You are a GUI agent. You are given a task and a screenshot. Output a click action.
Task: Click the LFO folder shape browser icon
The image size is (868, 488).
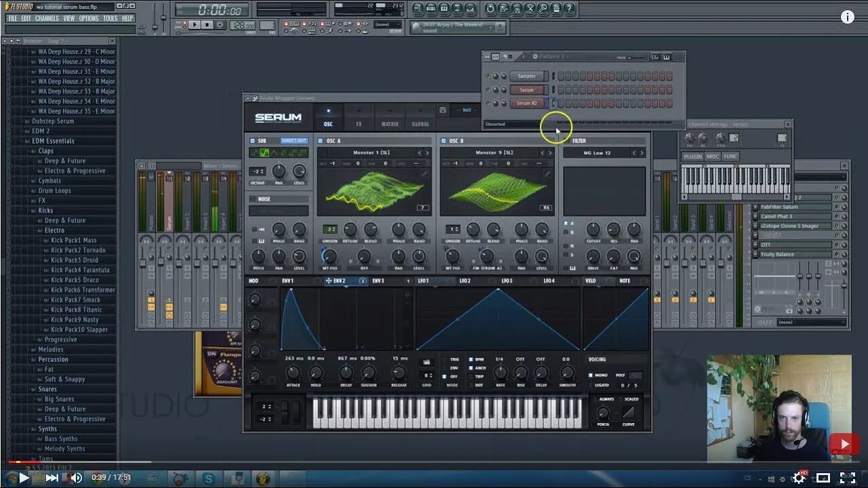(x=427, y=363)
